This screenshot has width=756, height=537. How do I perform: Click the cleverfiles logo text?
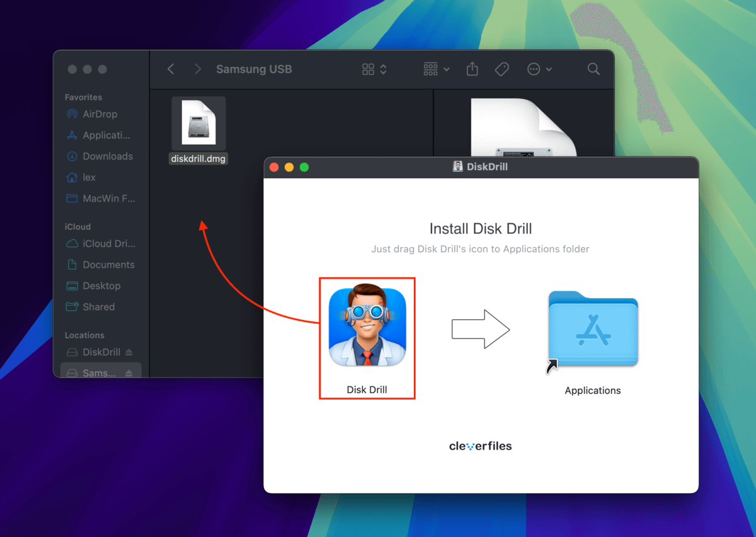click(x=481, y=446)
